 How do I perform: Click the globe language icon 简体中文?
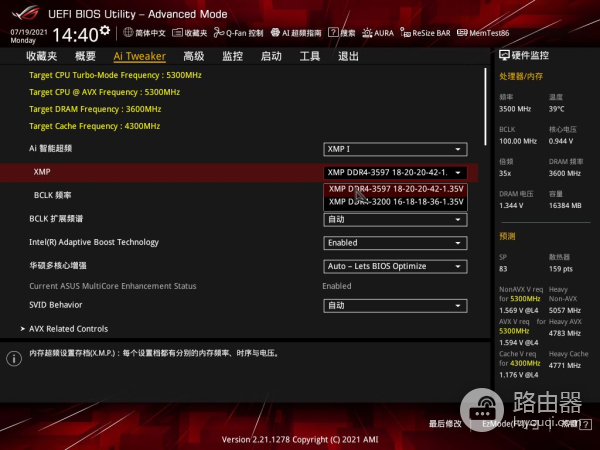pos(128,33)
